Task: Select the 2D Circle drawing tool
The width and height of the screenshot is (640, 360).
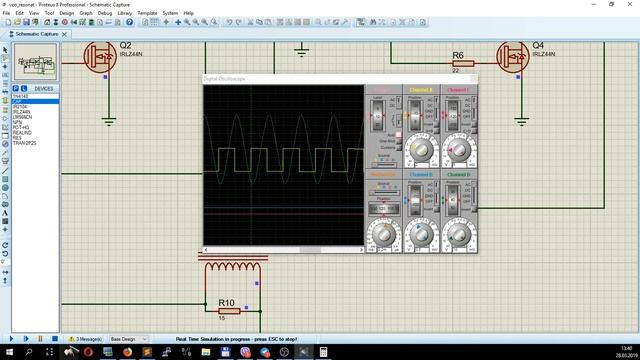Action: tap(5, 188)
